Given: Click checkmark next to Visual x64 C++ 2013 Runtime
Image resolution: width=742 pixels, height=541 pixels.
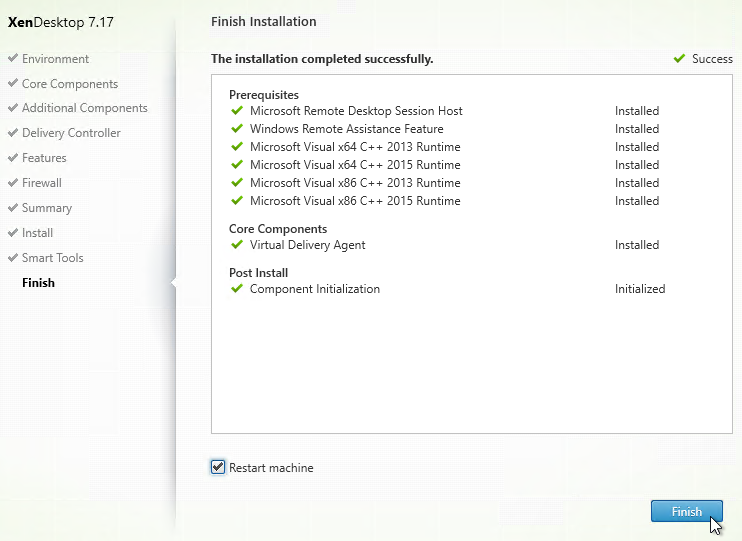Looking at the screenshot, I should [237, 146].
